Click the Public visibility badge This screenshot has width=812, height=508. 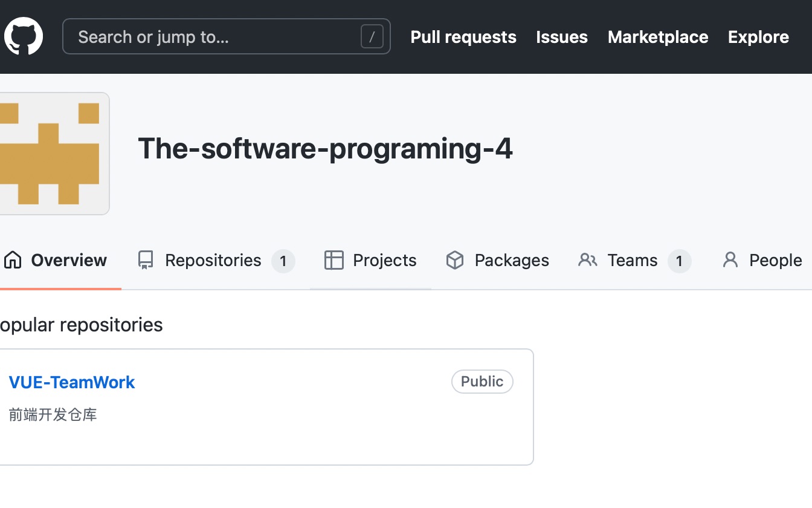[x=482, y=382]
